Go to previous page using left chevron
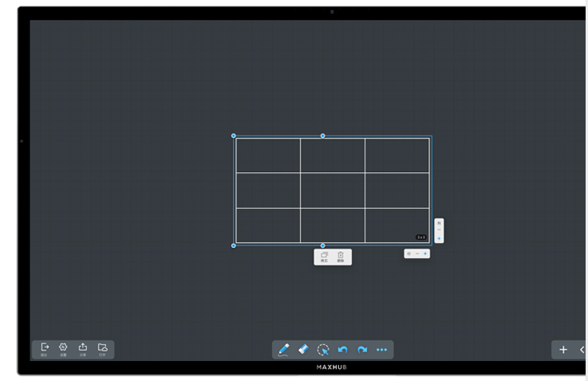This screenshot has width=588, height=381. click(582, 349)
